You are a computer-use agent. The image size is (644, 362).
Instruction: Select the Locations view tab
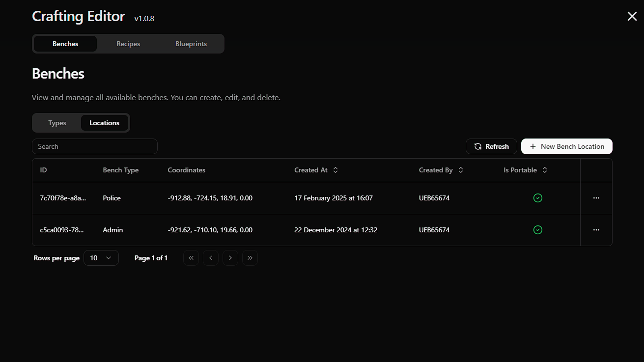(x=104, y=123)
